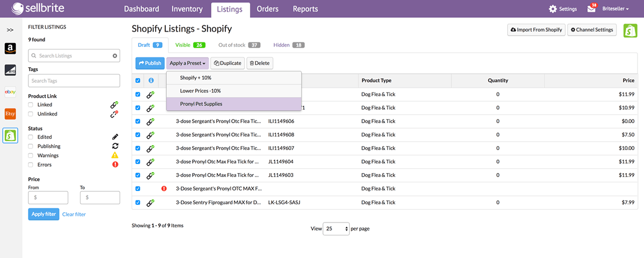This screenshot has height=258, width=644.
Task: Click the Errors red exclamation icon in filters
Action: pyautogui.click(x=115, y=164)
